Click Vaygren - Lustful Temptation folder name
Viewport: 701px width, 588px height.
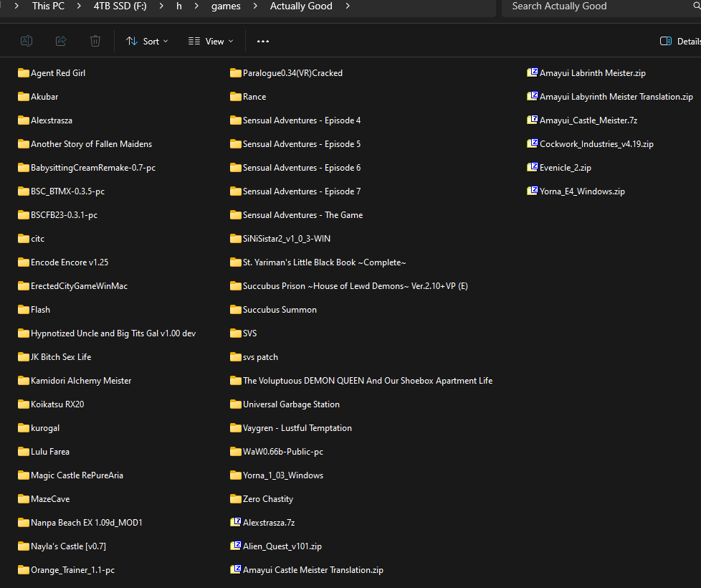click(x=297, y=428)
